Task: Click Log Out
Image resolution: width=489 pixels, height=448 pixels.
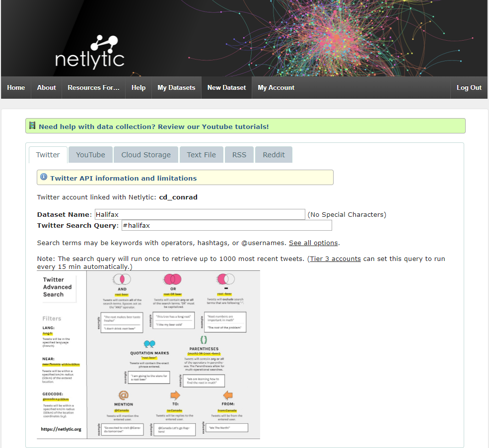Action: (x=469, y=88)
